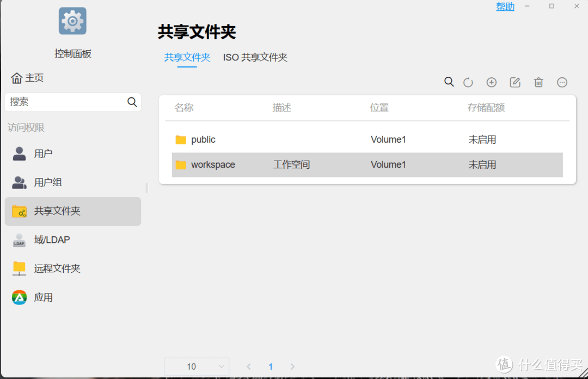This screenshot has height=379, width=588.
Task: Select the 共享文件夹 folder icon in the sidebar
Action: (x=19, y=211)
